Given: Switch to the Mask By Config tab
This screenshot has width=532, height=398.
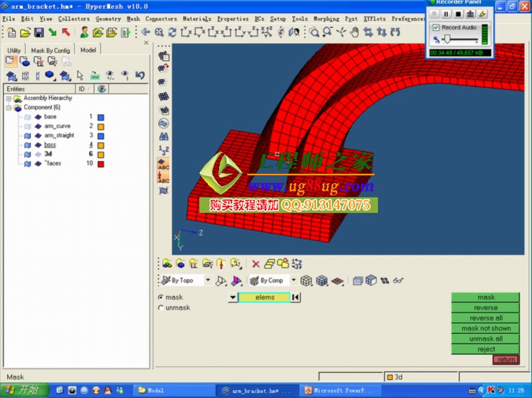Looking at the screenshot, I should coord(51,50).
